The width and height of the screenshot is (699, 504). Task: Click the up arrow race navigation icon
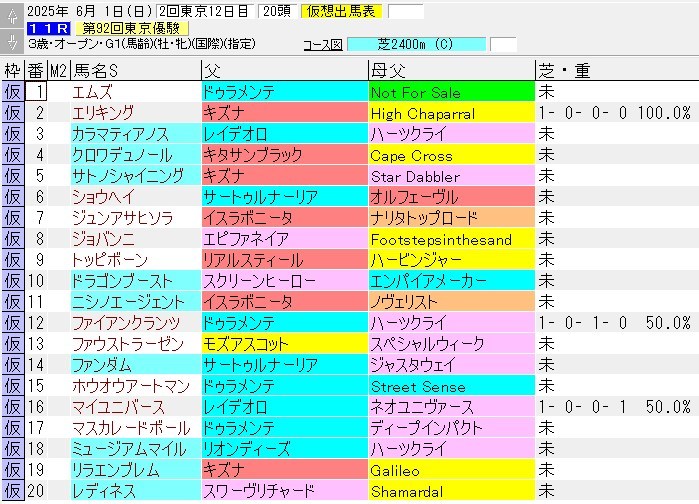(x=12, y=16)
